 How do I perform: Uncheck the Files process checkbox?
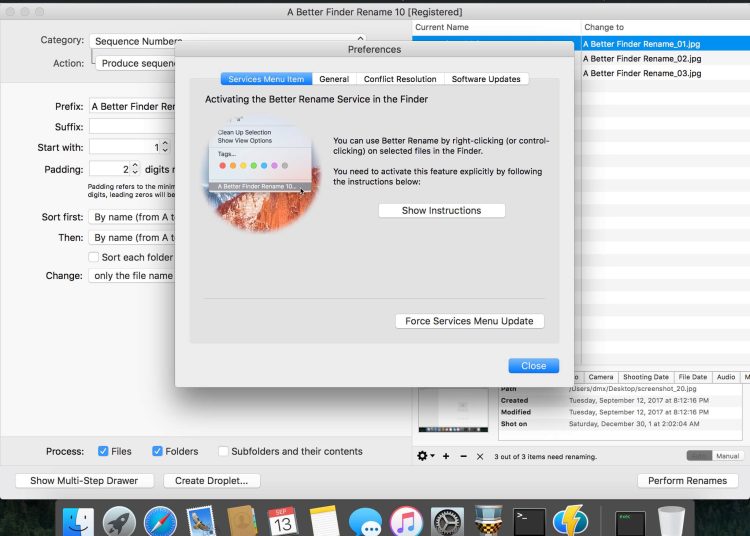coord(104,451)
